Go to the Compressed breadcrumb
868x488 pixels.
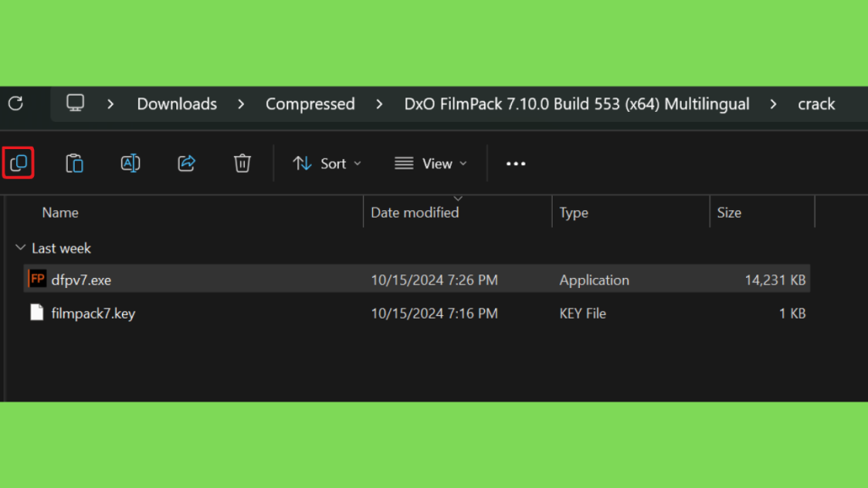click(310, 104)
